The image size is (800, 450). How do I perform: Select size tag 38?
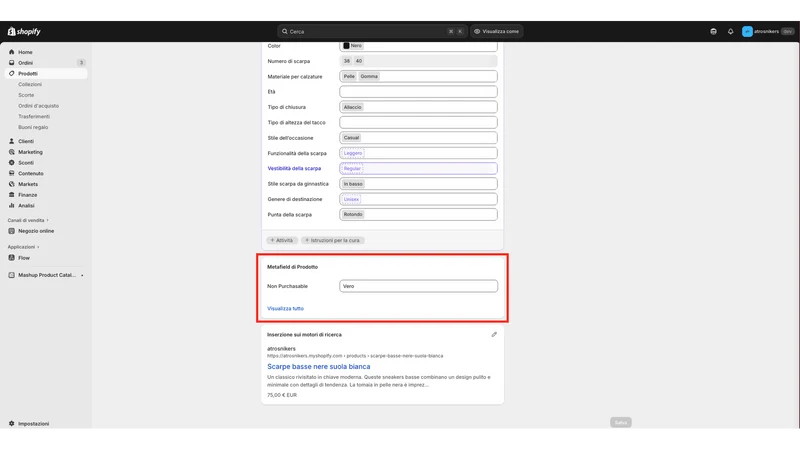[x=347, y=61]
